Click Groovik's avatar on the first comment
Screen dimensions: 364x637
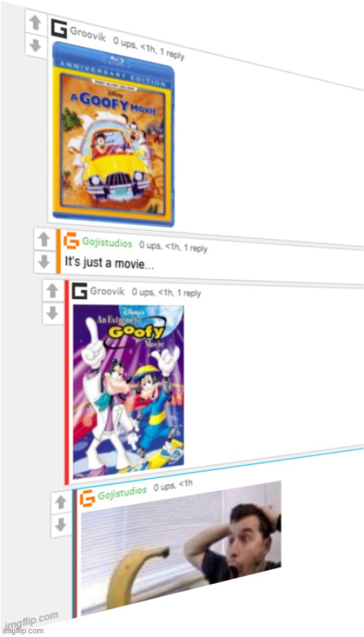pyautogui.click(x=59, y=29)
